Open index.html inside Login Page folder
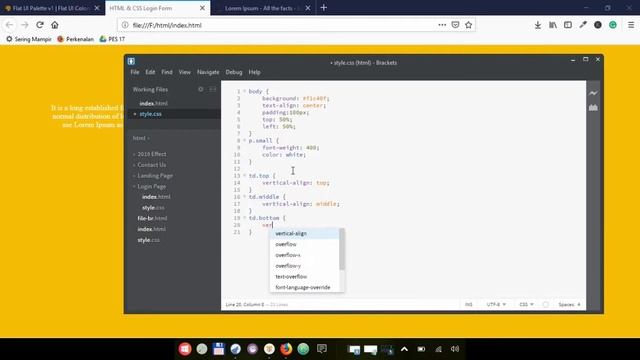Image resolution: width=640 pixels, height=360 pixels. [156, 197]
